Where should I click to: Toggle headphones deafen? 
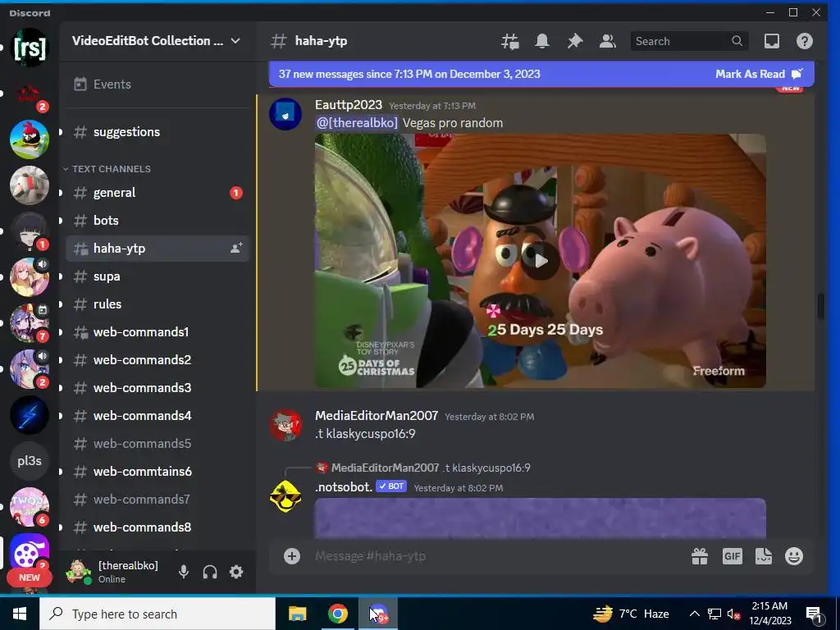pyautogui.click(x=210, y=572)
